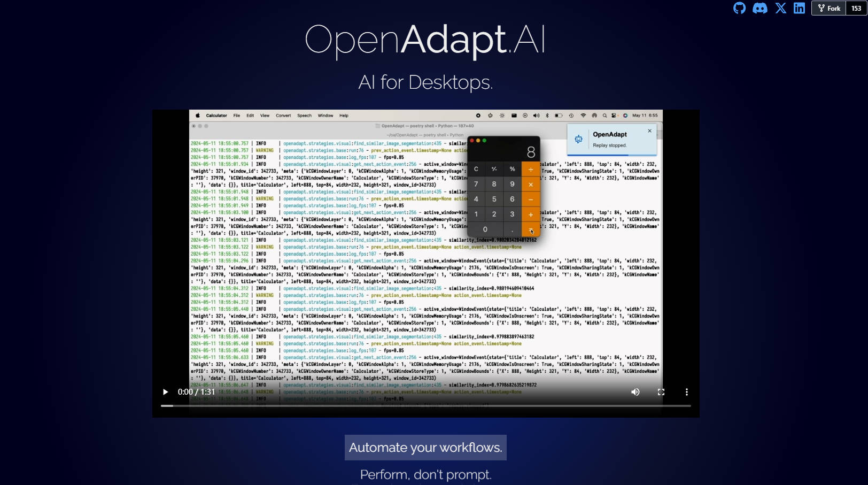Open the video's more-options kebab menu

coord(686,392)
